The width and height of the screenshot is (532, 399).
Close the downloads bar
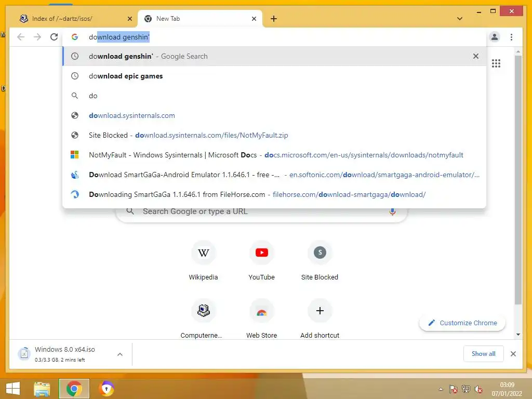(513, 354)
